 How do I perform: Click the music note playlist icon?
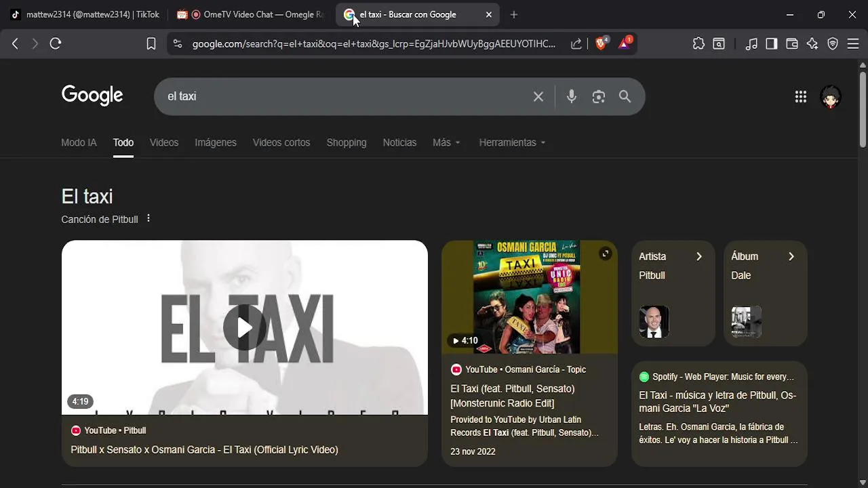tap(751, 43)
